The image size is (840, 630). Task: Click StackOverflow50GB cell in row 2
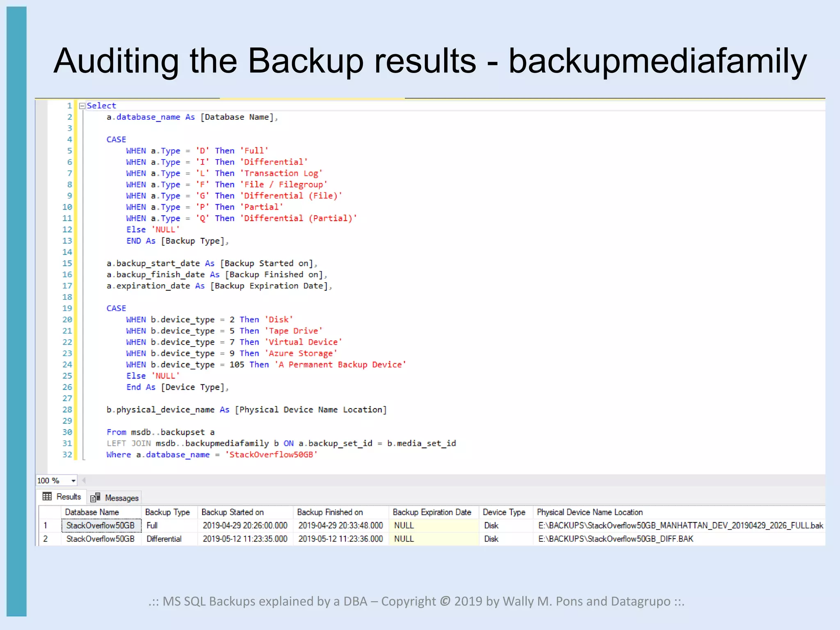click(101, 539)
